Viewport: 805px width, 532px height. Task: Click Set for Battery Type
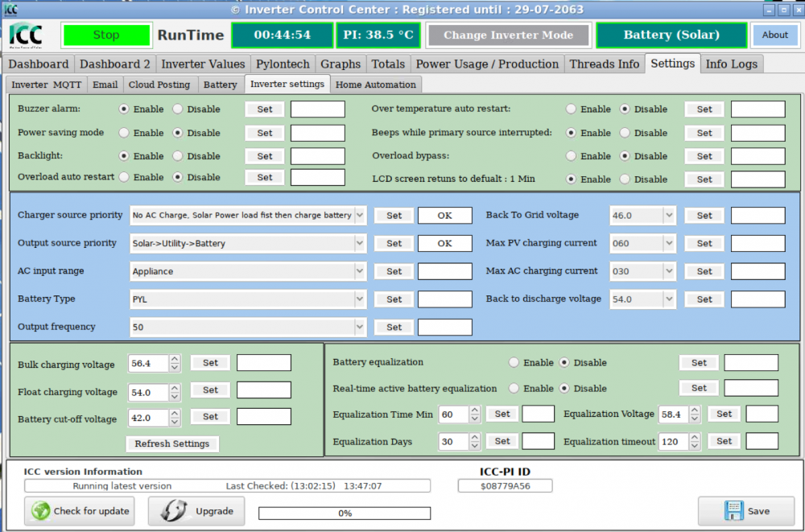point(394,299)
